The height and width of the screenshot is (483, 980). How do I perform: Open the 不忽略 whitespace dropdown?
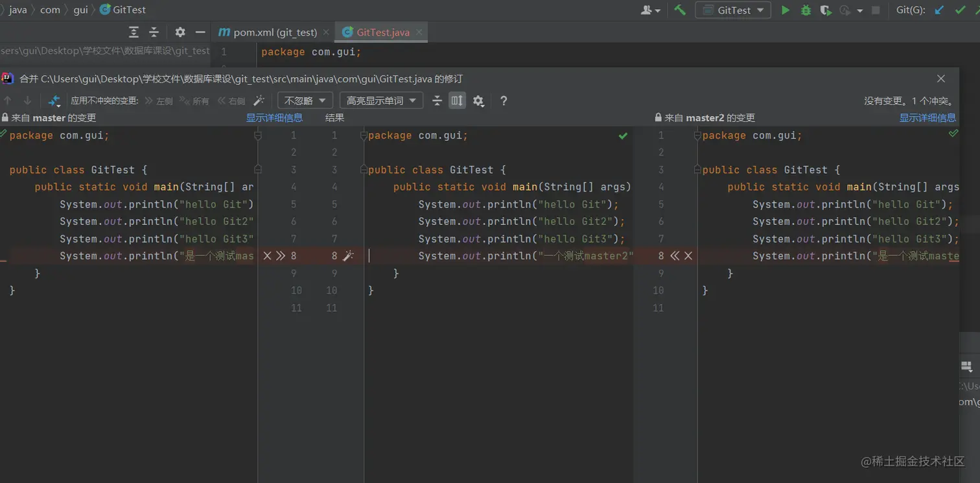(305, 100)
